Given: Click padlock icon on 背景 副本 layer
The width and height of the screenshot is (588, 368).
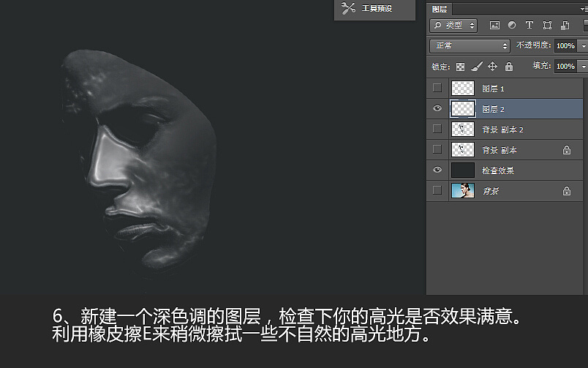Looking at the screenshot, I should coord(567,150).
